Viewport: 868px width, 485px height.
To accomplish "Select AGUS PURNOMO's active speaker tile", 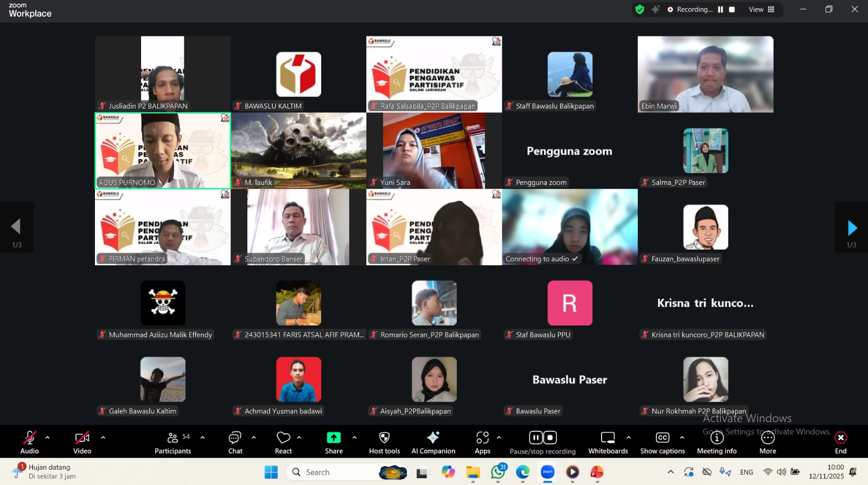I will tap(163, 151).
